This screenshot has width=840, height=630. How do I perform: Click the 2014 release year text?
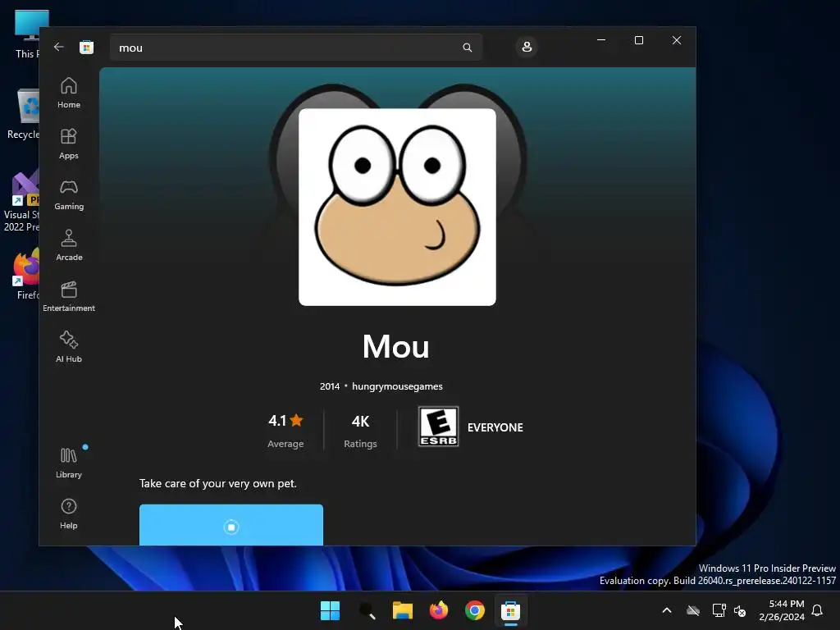click(x=330, y=386)
